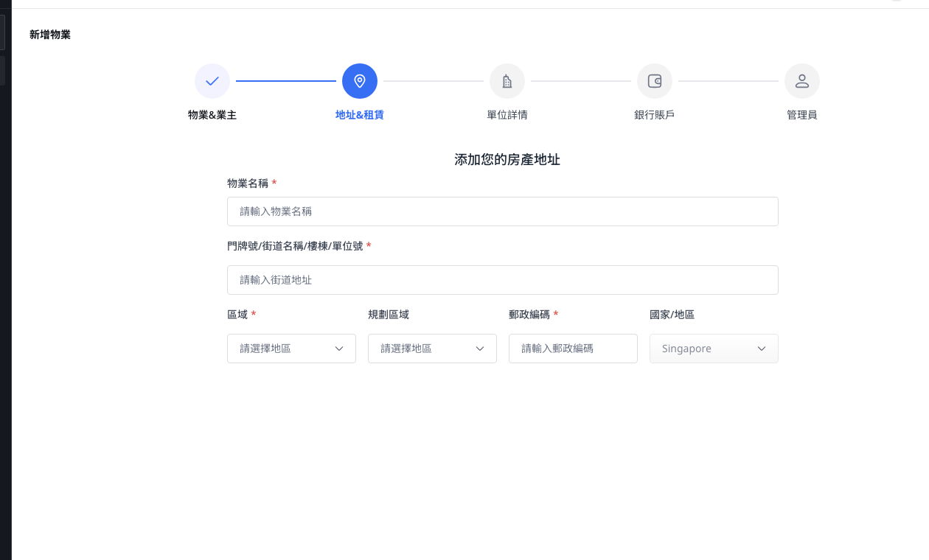Click the 添加您的房產地址 heading
The width and height of the screenshot is (929, 560).
pos(507,160)
